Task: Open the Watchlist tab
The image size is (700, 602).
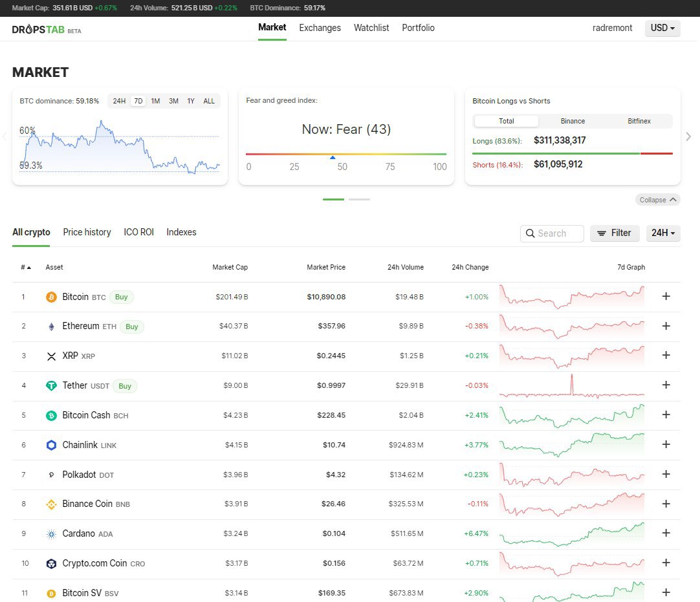Action: (x=371, y=28)
